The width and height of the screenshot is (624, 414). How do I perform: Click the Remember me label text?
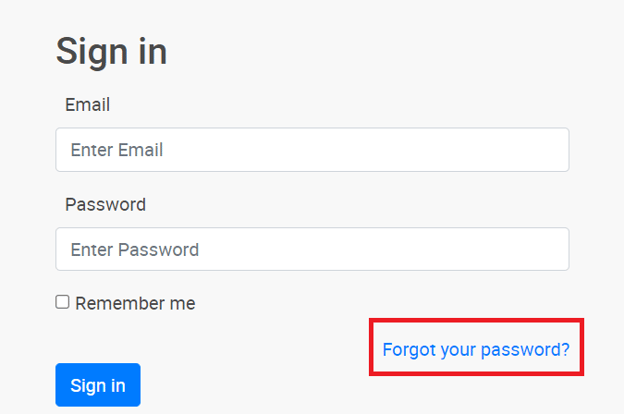tap(135, 303)
